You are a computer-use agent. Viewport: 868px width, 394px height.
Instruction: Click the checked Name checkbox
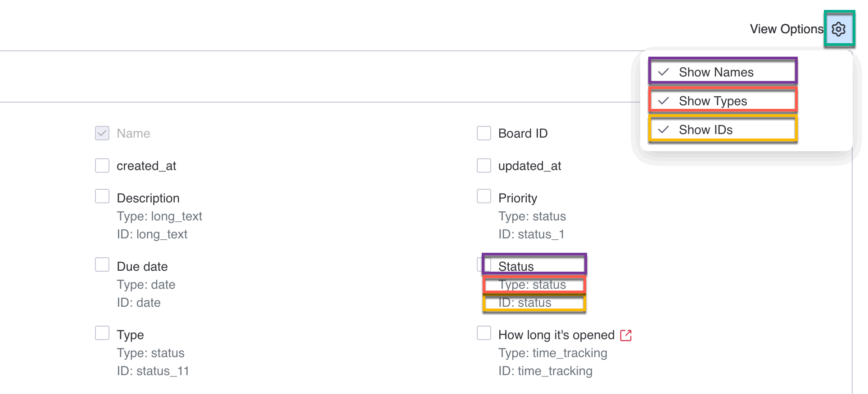click(102, 133)
